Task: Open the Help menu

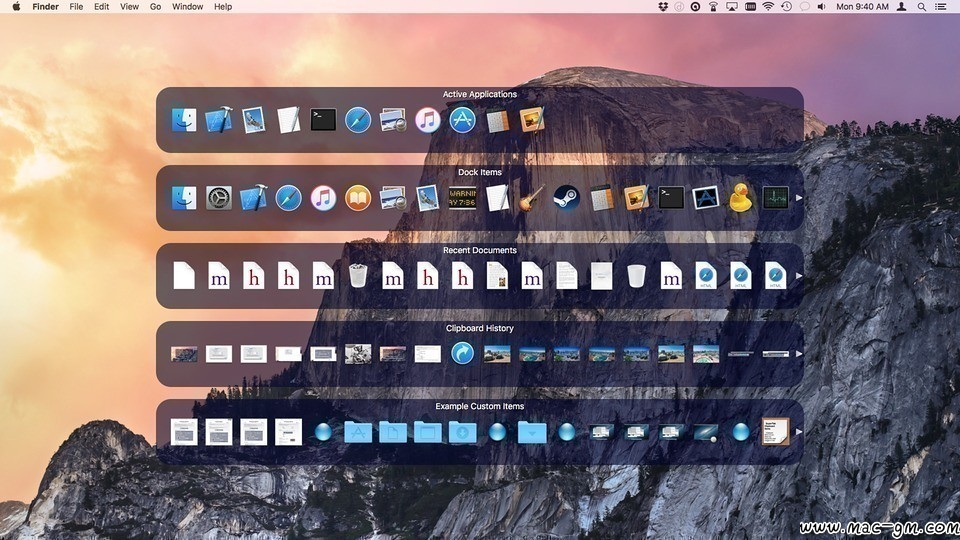Action: (223, 7)
